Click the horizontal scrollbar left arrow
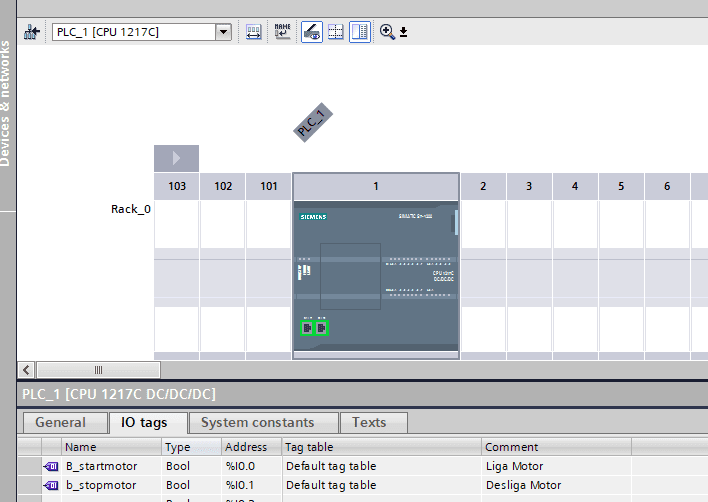 click(26, 370)
